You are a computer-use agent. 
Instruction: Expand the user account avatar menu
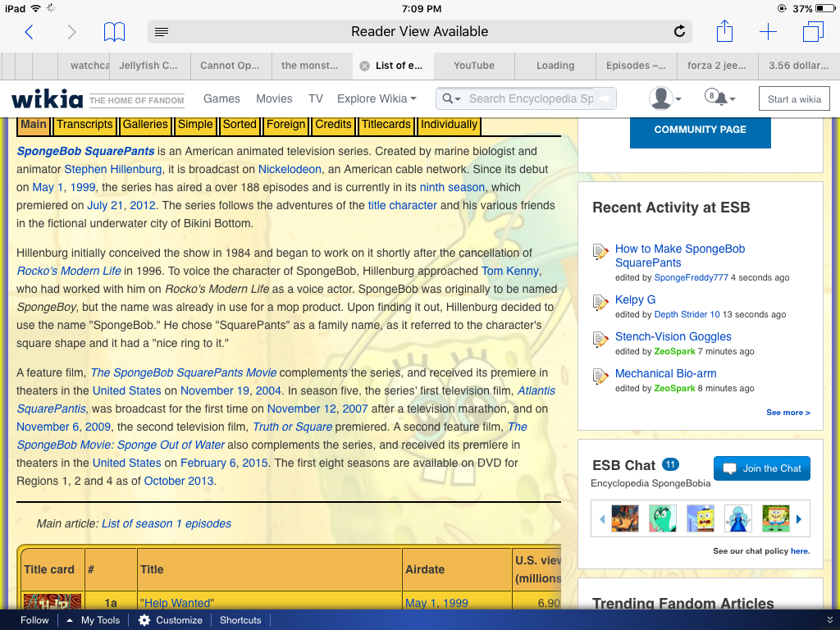coord(664,98)
